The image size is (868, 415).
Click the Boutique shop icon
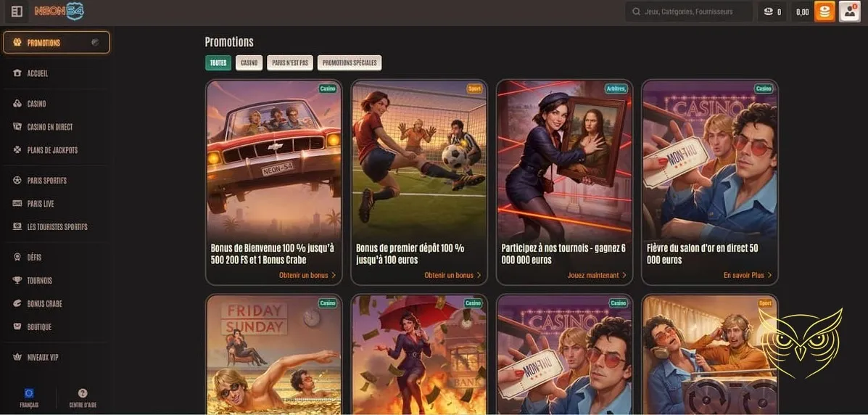pyautogui.click(x=17, y=327)
